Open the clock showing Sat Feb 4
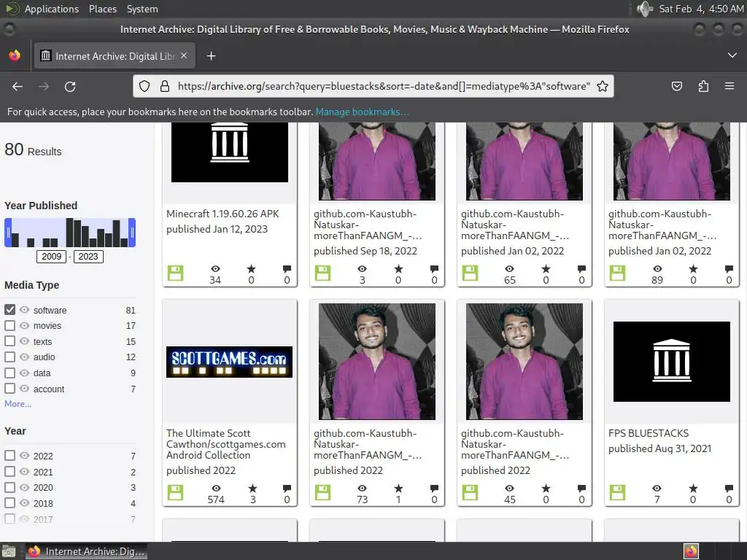This screenshot has width=747, height=560. [701, 9]
